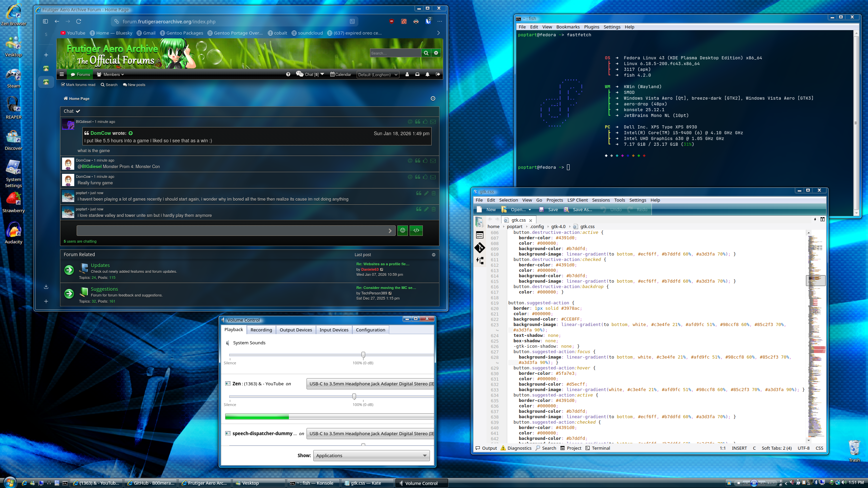Viewport: 868px width, 488px height.
Task: Click the forum FAQ question mark icon
Action: pyautogui.click(x=288, y=75)
